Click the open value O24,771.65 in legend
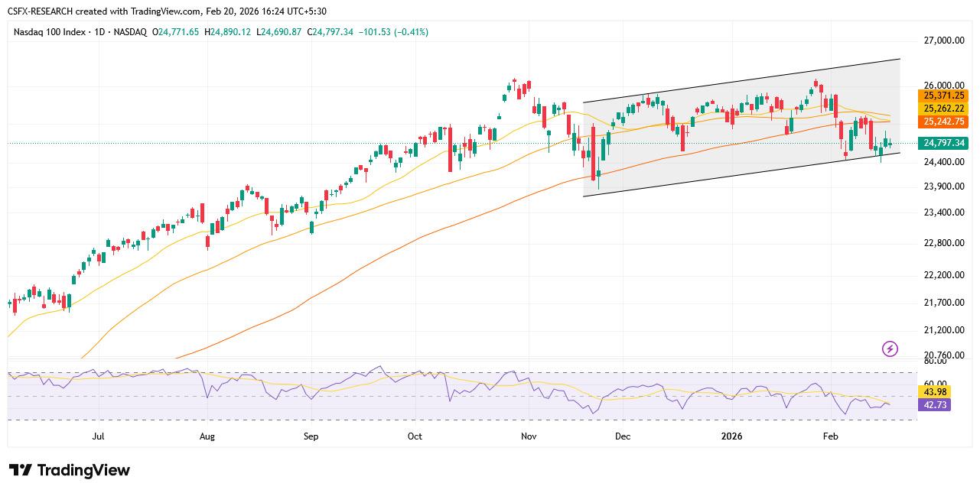Screen dimensions: 980x493 tap(174, 33)
